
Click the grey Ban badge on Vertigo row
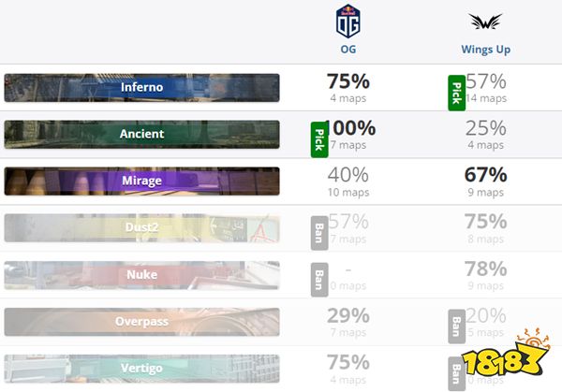pyautogui.click(x=457, y=373)
